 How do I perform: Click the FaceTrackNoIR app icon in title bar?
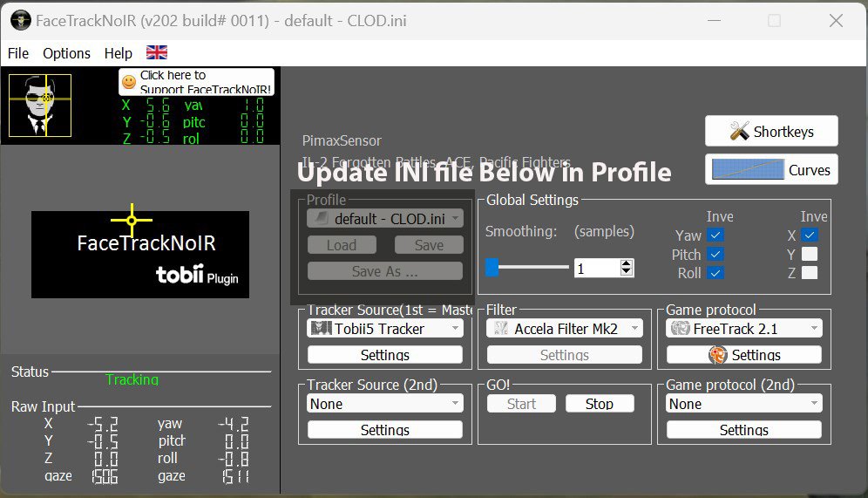pos(21,21)
